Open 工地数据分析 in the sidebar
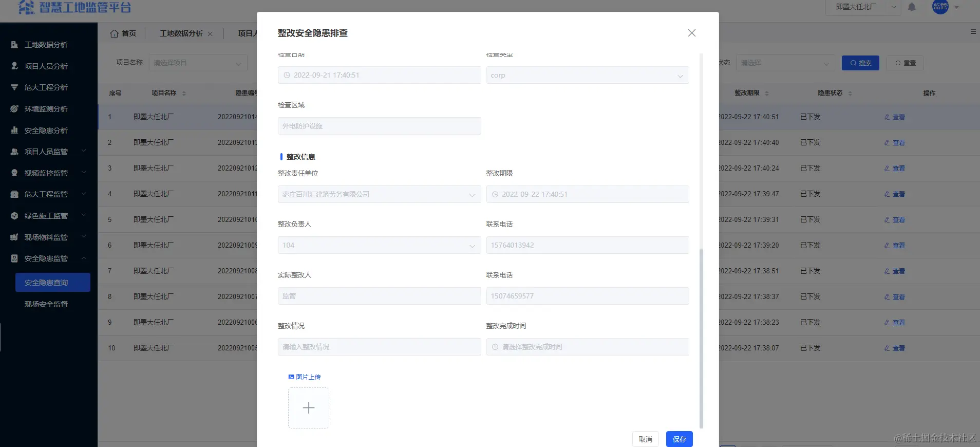 46,45
